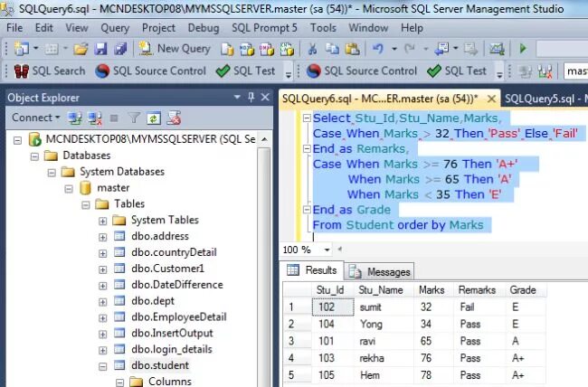This screenshot has width=588, height=387.
Task: Select dbo.InsertOutput table
Action: pos(172,333)
